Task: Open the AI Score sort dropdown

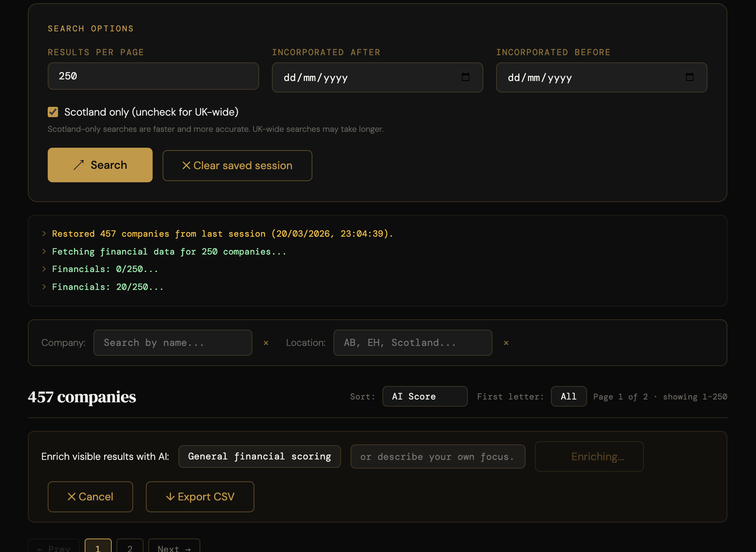Action: 425,396
